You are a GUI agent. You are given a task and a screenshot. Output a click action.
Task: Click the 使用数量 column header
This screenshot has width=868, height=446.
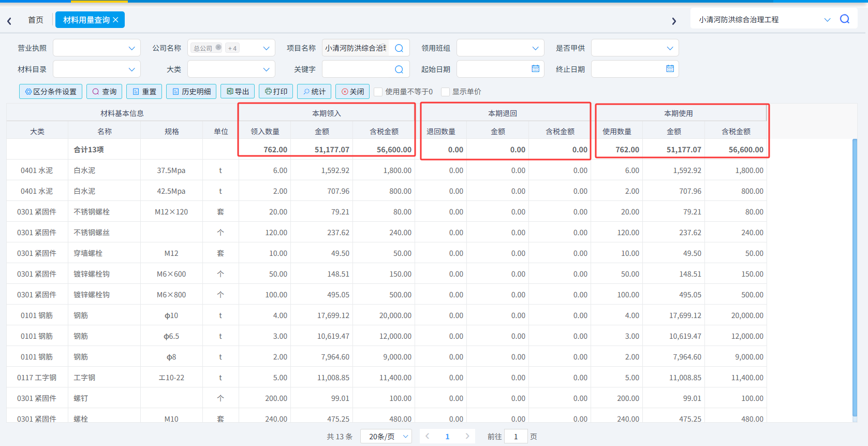click(617, 132)
